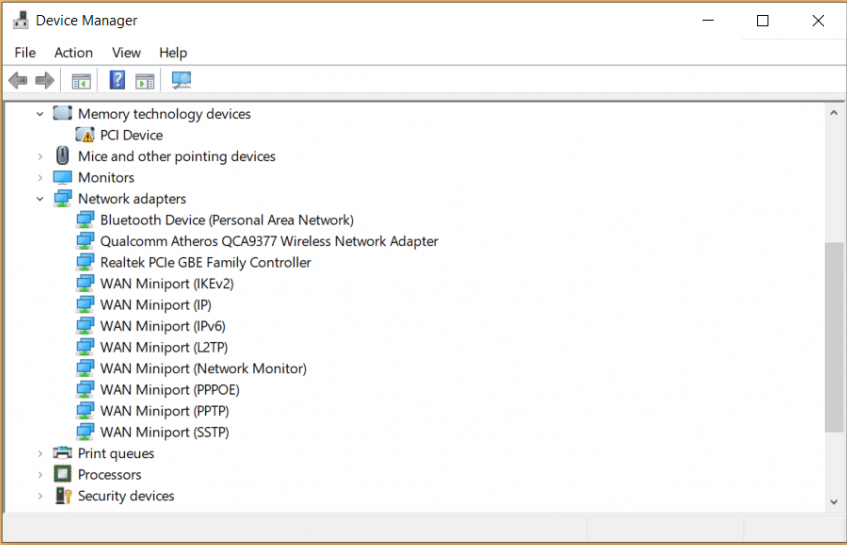Screen dimensions: 847x545
Task: Click icon beside WAN Miniport (SSTP)
Action: (x=85, y=432)
